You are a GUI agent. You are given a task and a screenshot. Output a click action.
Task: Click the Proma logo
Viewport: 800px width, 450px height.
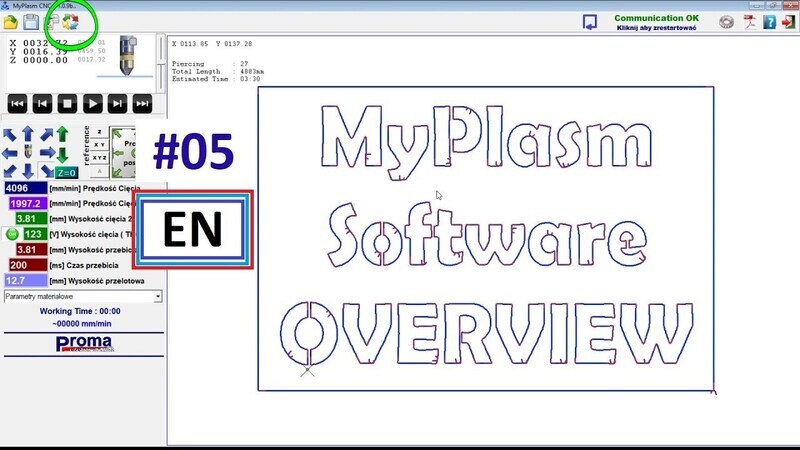84,344
